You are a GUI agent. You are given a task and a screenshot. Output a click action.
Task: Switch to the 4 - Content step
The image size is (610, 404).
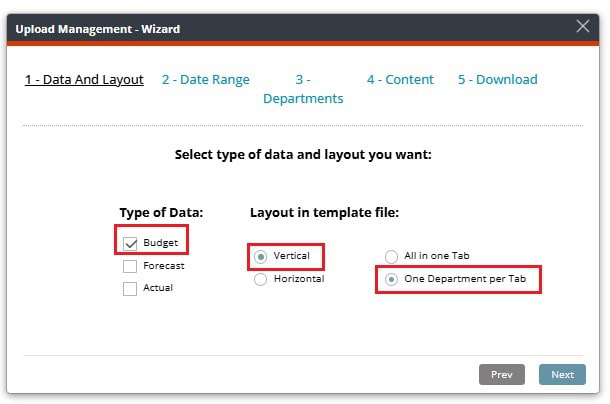pos(400,79)
